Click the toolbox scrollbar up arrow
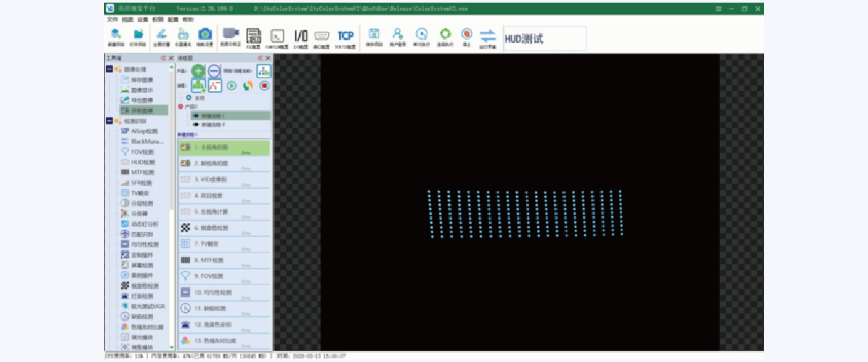This screenshot has width=868, height=362. coord(172,67)
